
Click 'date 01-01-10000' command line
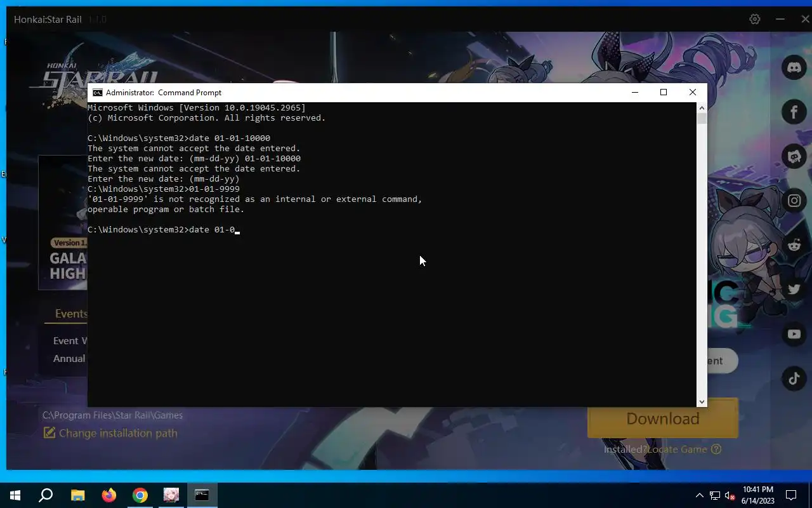(179, 138)
